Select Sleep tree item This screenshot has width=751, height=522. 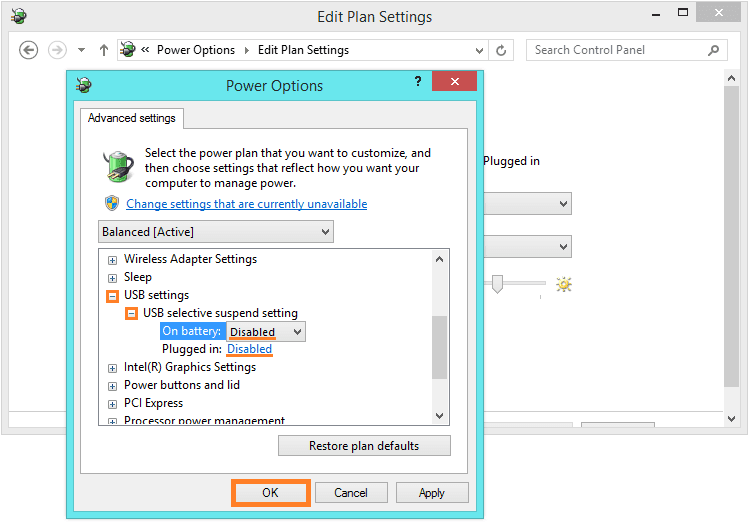click(138, 277)
